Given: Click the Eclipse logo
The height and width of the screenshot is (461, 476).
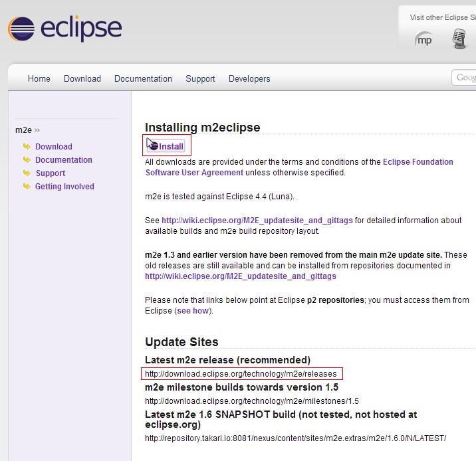Looking at the screenshot, I should tap(64, 29).
